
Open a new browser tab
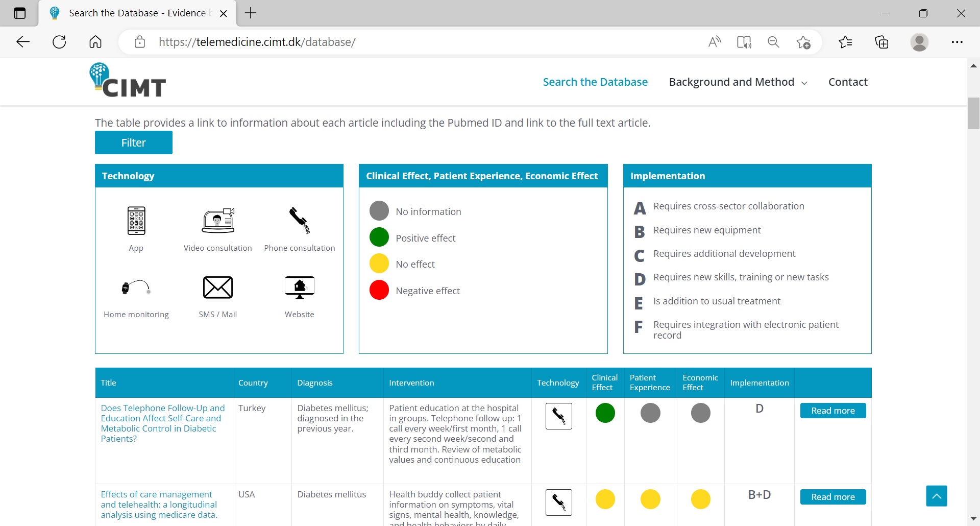(x=251, y=13)
